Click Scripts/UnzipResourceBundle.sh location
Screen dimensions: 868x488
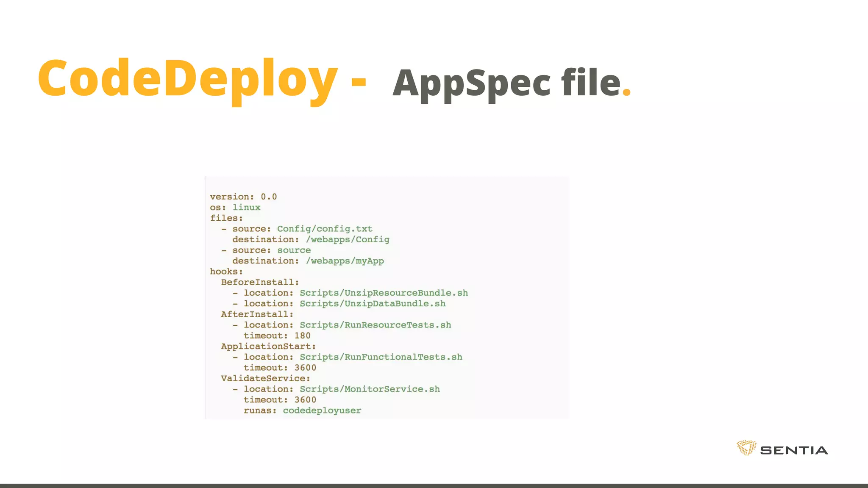[384, 293]
